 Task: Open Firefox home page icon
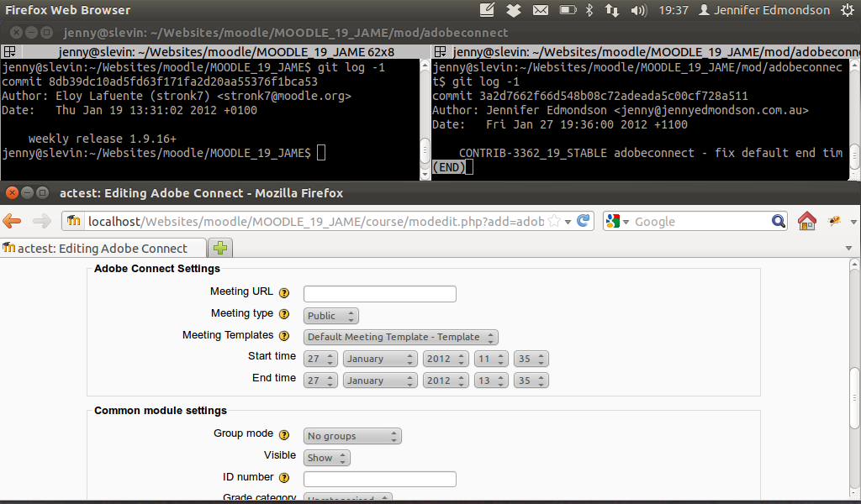click(x=806, y=220)
